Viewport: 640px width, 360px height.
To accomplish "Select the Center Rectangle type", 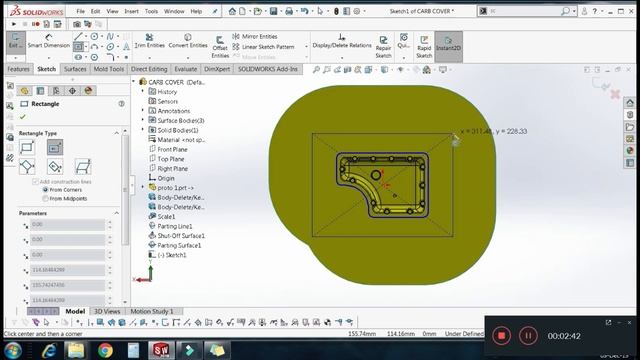I will tap(55, 147).
